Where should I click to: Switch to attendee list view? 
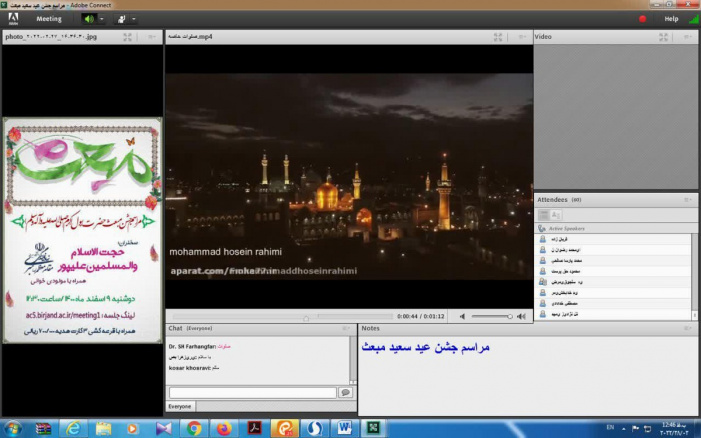543,214
